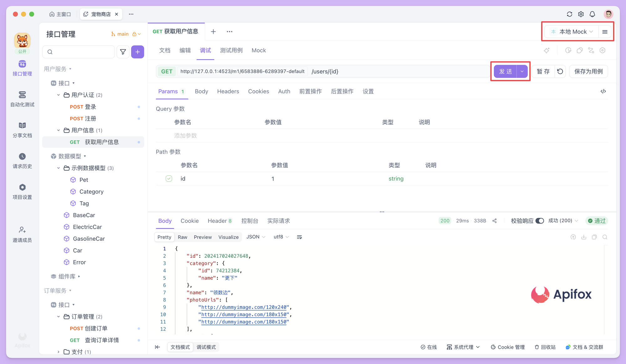Open the JSON format dropdown
This screenshot has width=626, height=364.
(256, 237)
